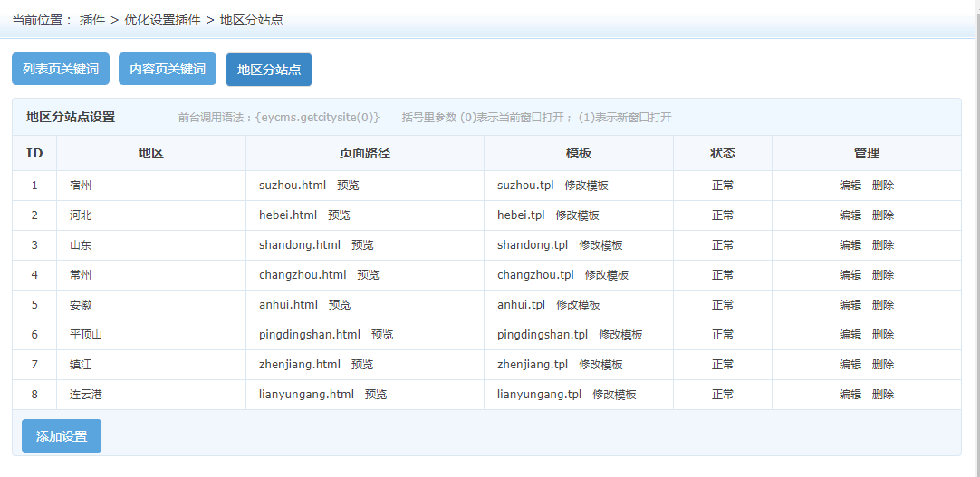Preview zhenjiang.html page
The width and height of the screenshot is (980, 477).
(x=362, y=365)
